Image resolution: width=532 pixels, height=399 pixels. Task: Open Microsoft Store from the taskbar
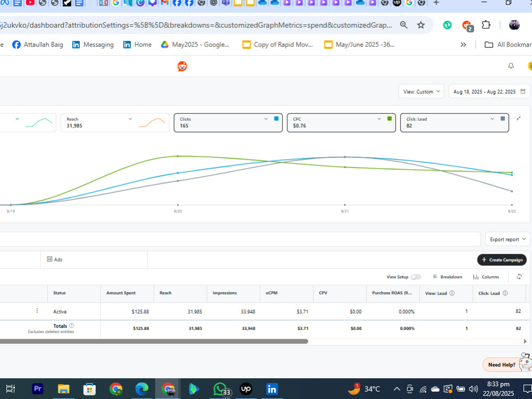89,389
